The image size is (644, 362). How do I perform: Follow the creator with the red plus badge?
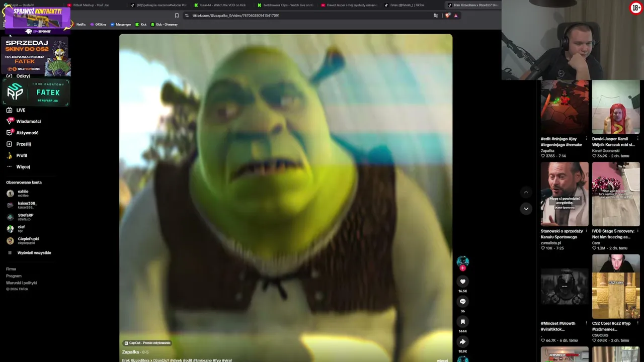463,268
